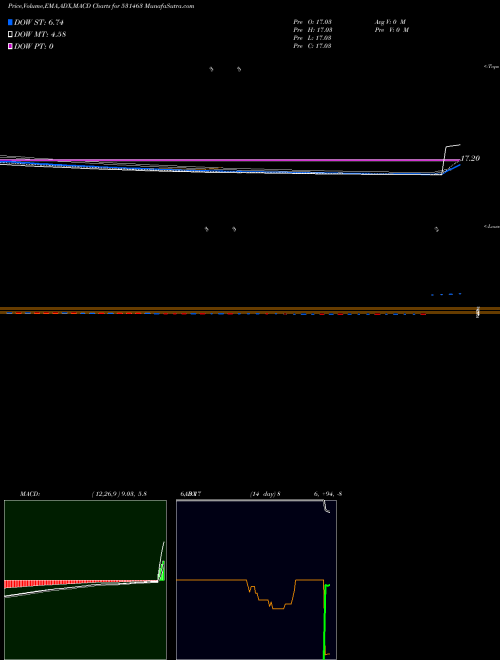
Task: Click the orange ADX line plateau
Action: pos(210,580)
